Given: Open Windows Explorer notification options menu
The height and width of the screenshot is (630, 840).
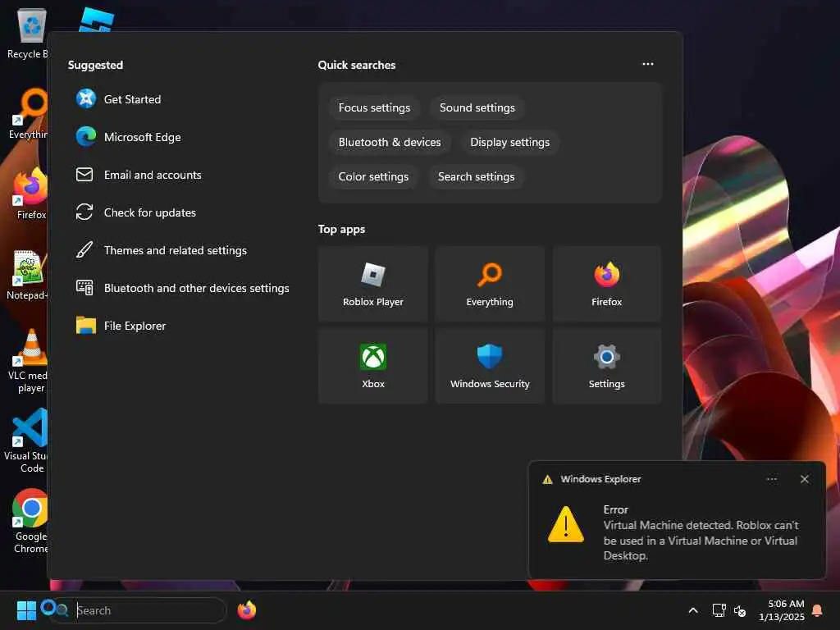Looking at the screenshot, I should click(771, 479).
